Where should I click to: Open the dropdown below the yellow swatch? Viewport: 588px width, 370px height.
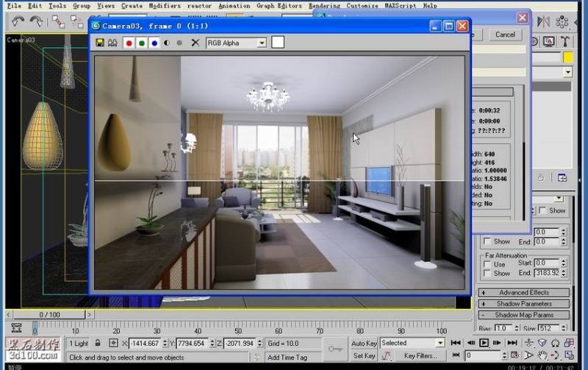[x=567, y=71]
